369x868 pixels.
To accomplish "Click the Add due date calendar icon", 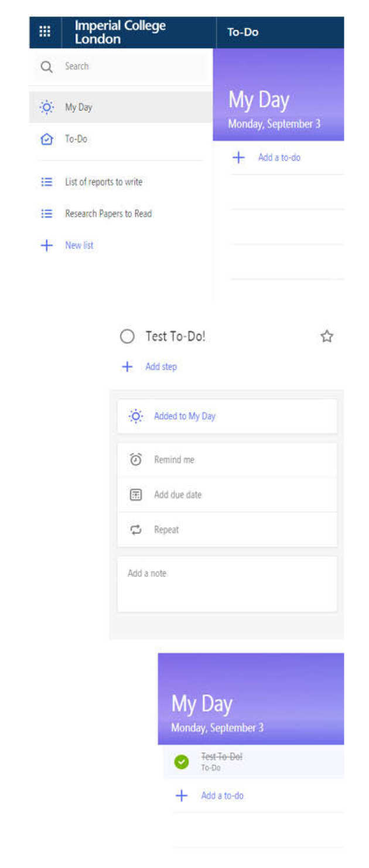I will point(135,494).
